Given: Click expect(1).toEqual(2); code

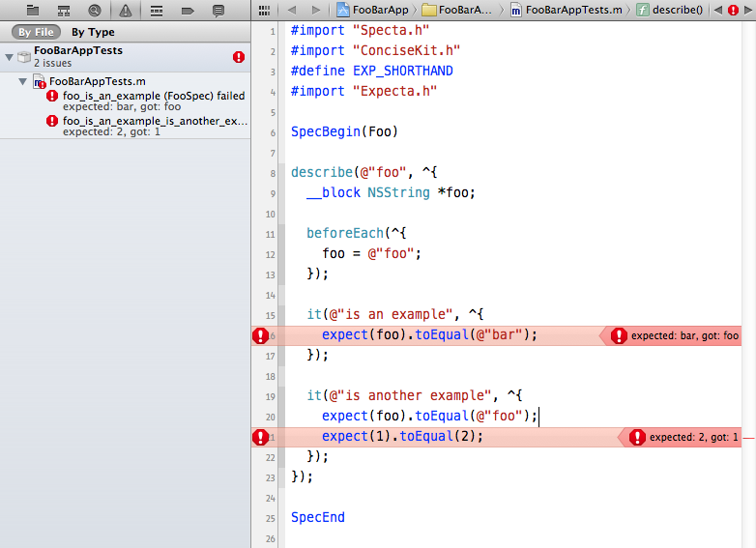Looking at the screenshot, I should pyautogui.click(x=402, y=437).
